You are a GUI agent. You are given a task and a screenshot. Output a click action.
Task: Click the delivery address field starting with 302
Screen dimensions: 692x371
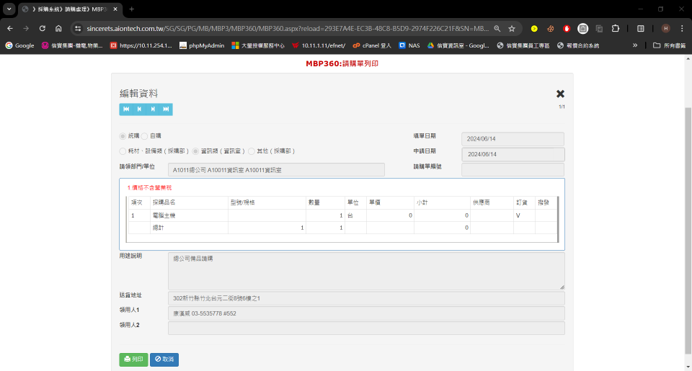point(366,298)
